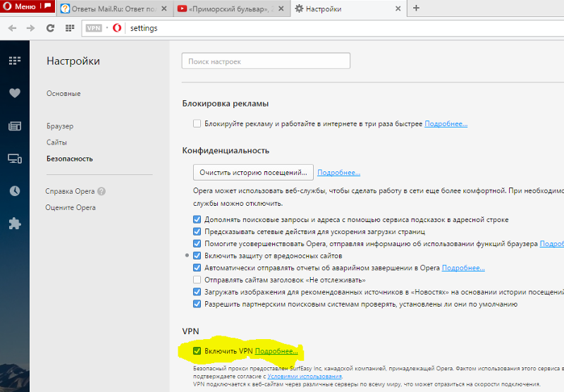This screenshot has height=392, width=564.
Task: Open synced devices icon in sidebar
Action: pos(15,159)
